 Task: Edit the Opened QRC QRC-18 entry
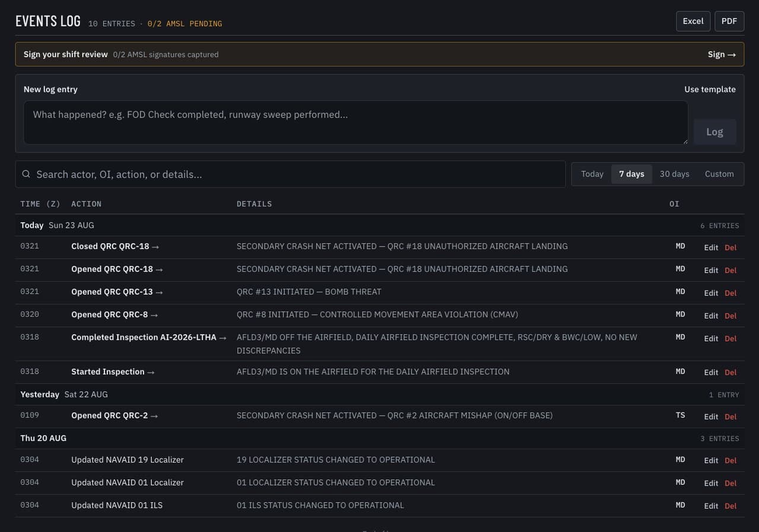(711, 270)
